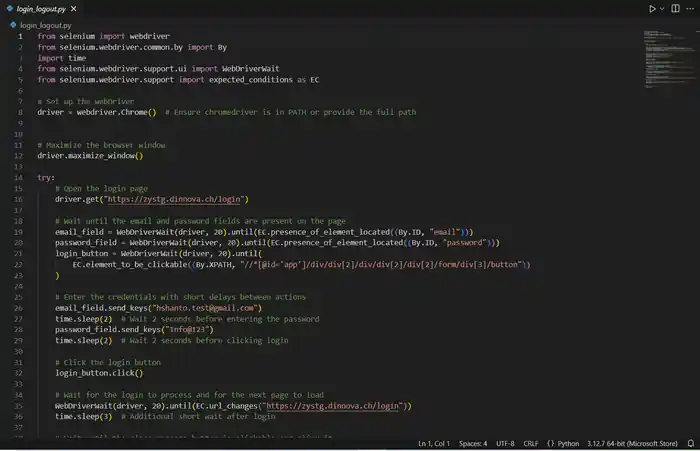
Task: Split the editor with split icon
Action: click(675, 8)
